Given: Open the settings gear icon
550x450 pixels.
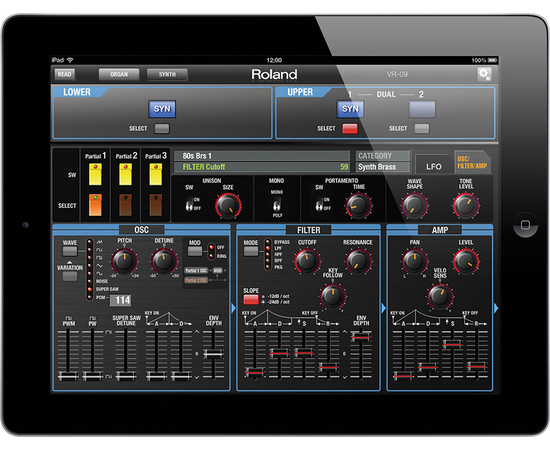Looking at the screenshot, I should tap(484, 74).
